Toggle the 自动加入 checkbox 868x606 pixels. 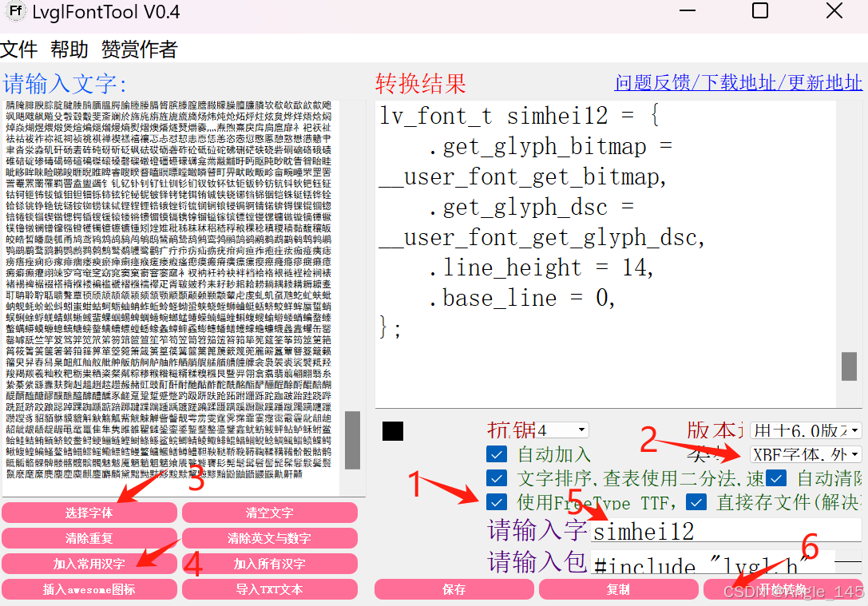(497, 454)
